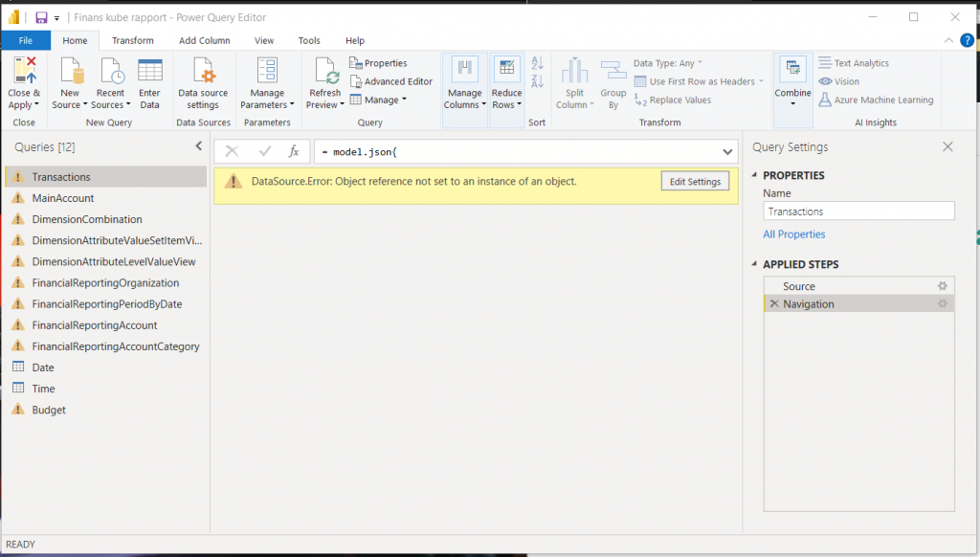The image size is (980, 557).
Task: Open the quick access toolbar dropdown
Action: click(56, 18)
